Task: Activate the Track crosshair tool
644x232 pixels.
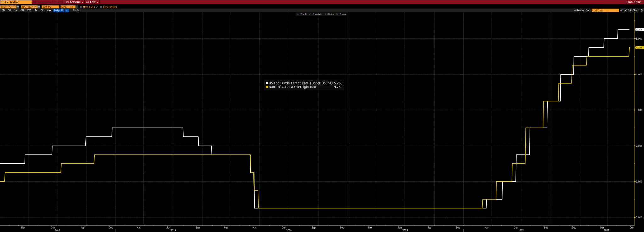Action: point(302,14)
